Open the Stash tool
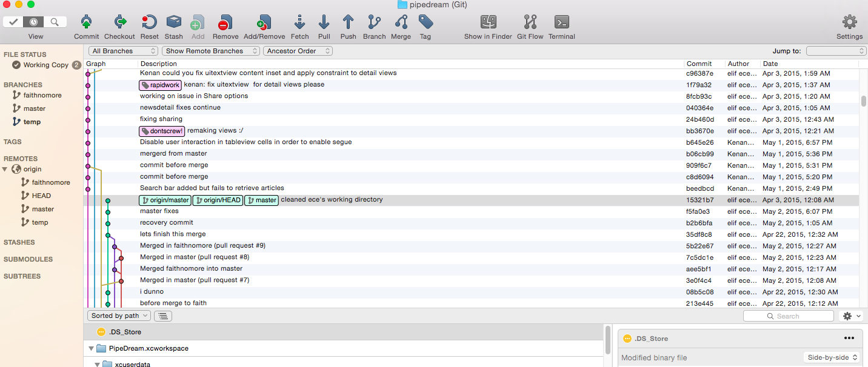This screenshot has height=367, width=868. point(173,23)
